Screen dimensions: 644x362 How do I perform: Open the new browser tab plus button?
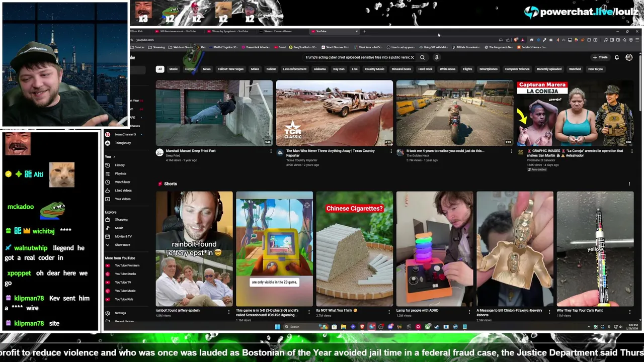tap(364, 31)
